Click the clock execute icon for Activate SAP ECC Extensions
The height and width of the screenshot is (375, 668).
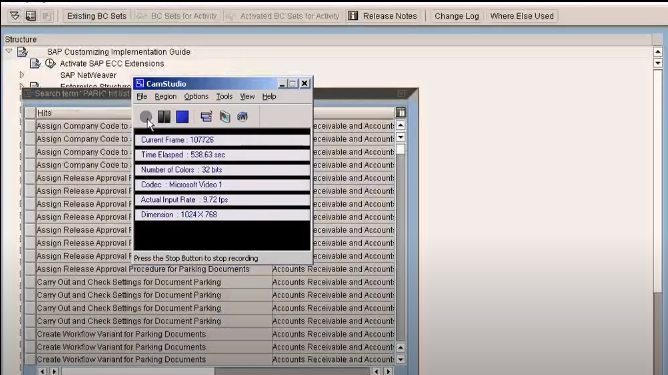pos(50,63)
